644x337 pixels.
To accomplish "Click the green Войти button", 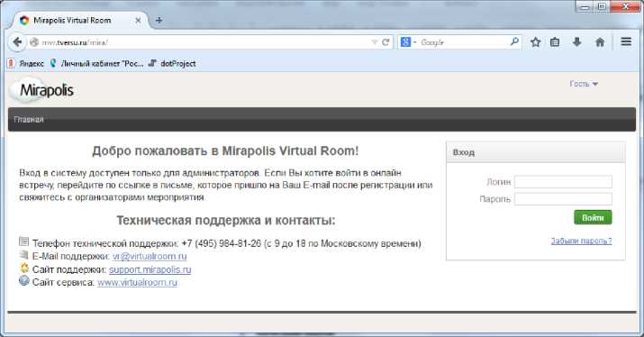I will 593,217.
